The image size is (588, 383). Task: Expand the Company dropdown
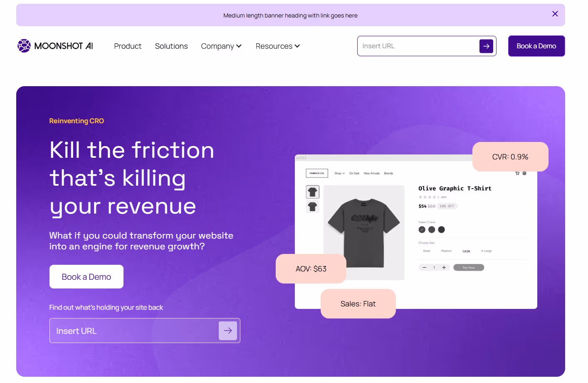pos(221,46)
